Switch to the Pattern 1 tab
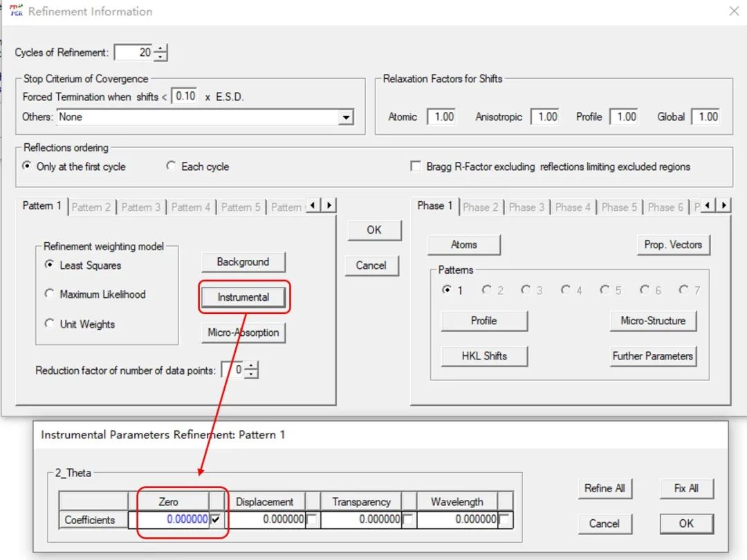747x560 pixels. (x=41, y=206)
